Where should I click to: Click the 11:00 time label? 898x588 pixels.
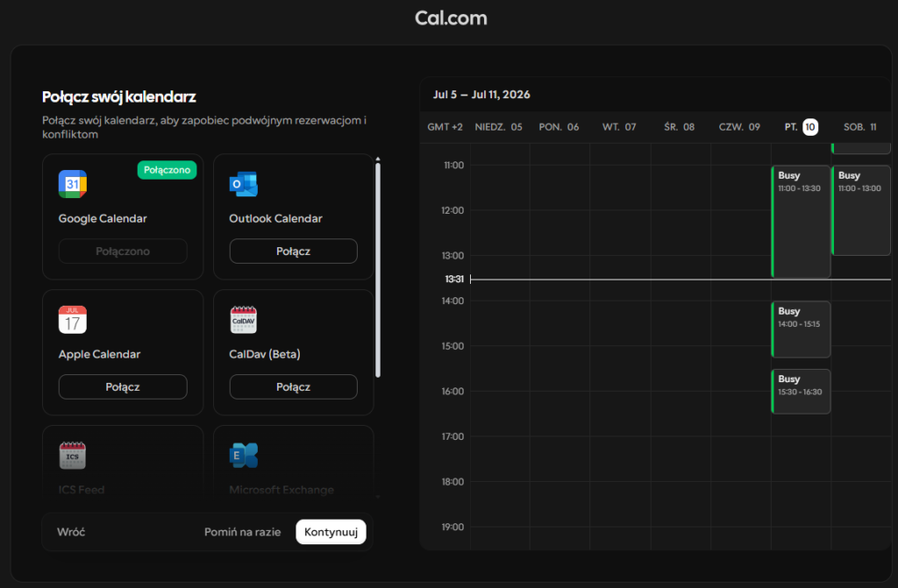coord(453,166)
